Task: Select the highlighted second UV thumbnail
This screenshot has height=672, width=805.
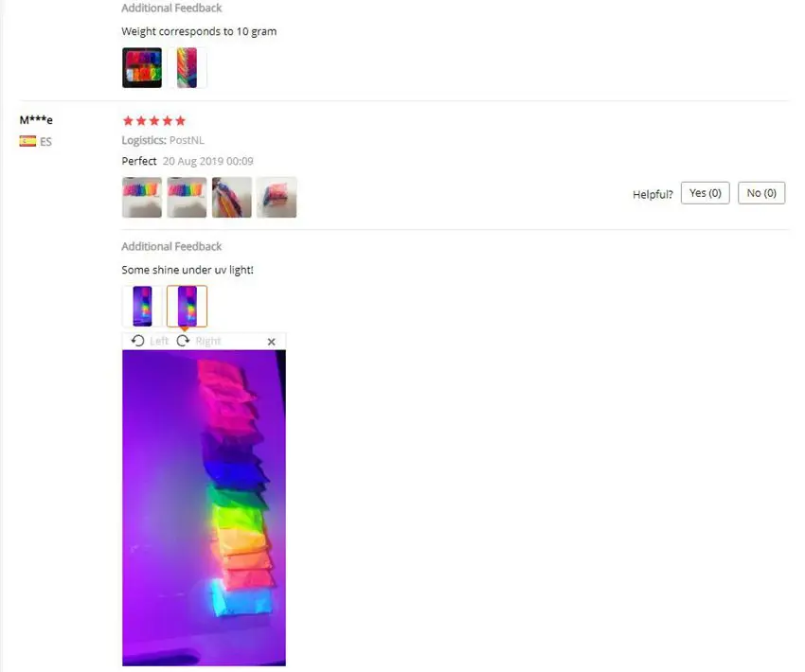Action: pos(187,307)
